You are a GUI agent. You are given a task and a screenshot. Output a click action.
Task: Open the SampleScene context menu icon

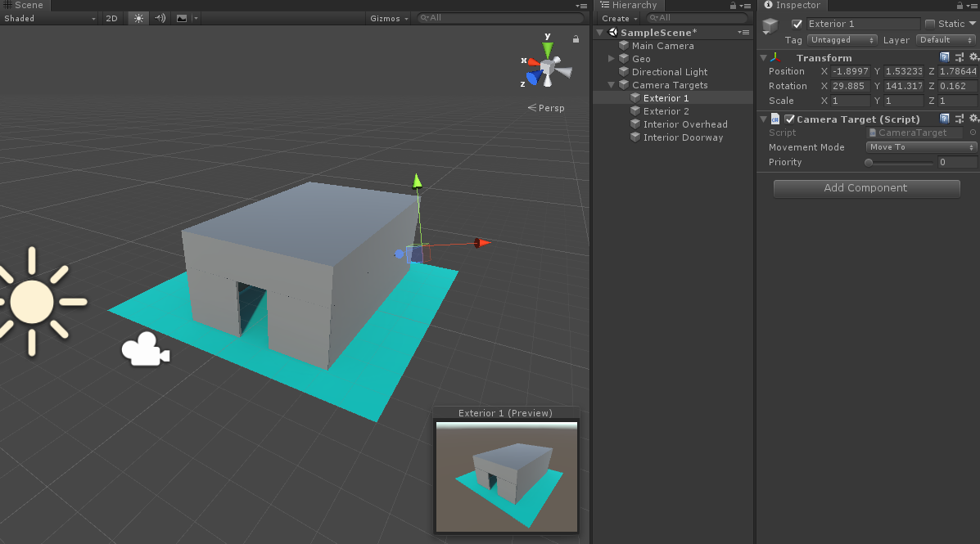[743, 33]
